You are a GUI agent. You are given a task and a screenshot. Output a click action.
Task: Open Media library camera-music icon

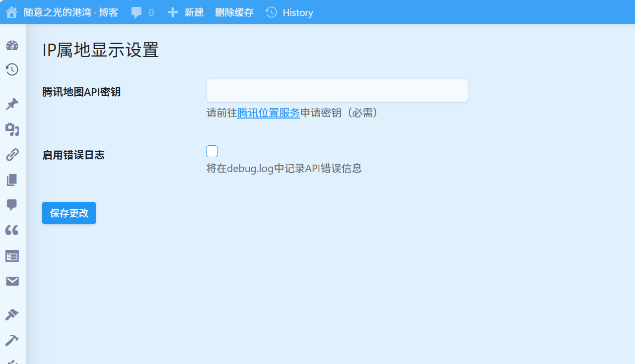click(12, 130)
